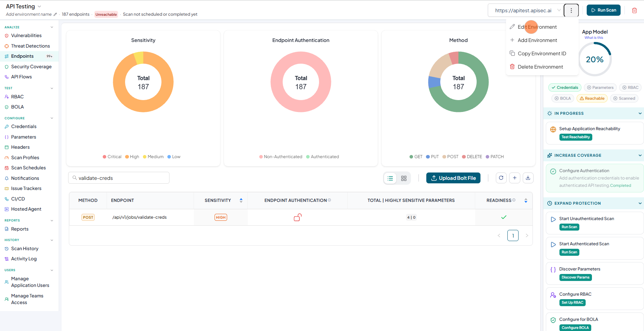Click the Test Reachability button
The image size is (644, 331).
(x=576, y=137)
